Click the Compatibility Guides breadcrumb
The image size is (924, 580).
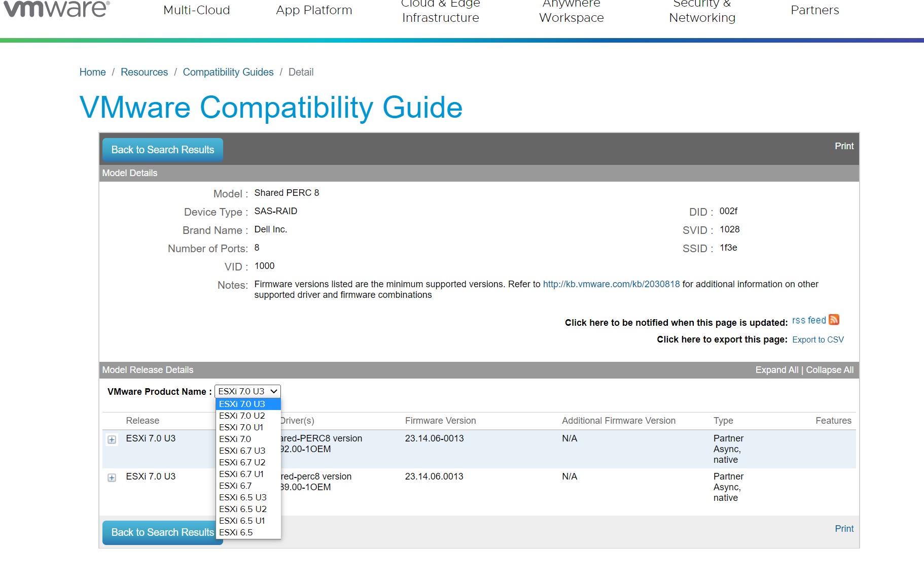[228, 72]
